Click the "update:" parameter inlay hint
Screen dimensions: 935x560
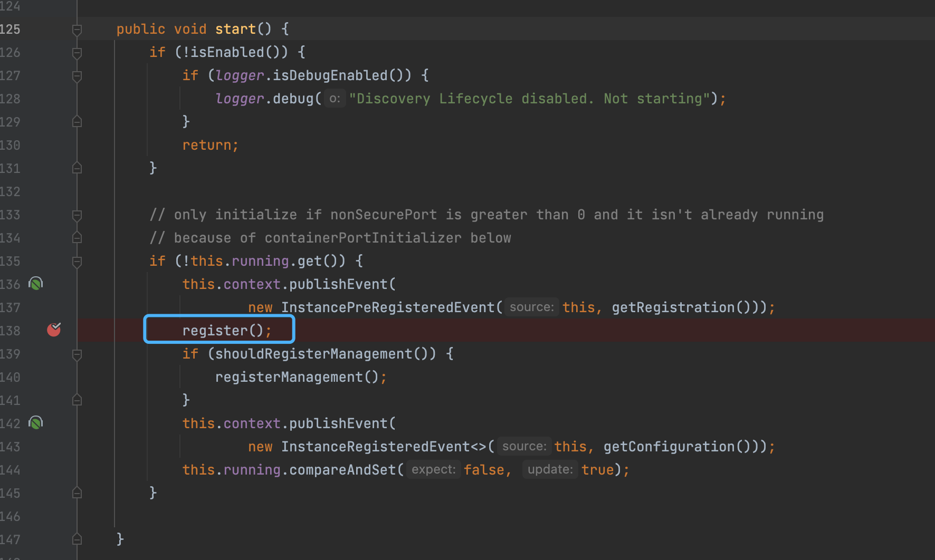point(550,470)
